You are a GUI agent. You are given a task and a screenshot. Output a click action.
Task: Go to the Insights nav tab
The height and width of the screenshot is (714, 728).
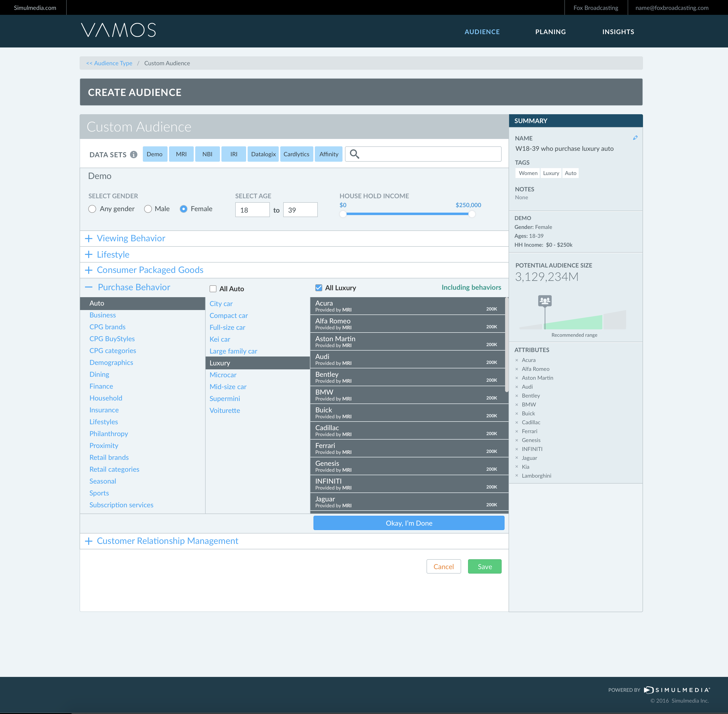(x=618, y=32)
